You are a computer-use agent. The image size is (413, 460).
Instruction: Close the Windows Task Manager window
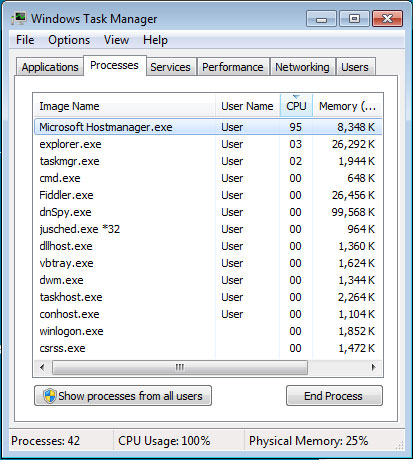pos(387,19)
